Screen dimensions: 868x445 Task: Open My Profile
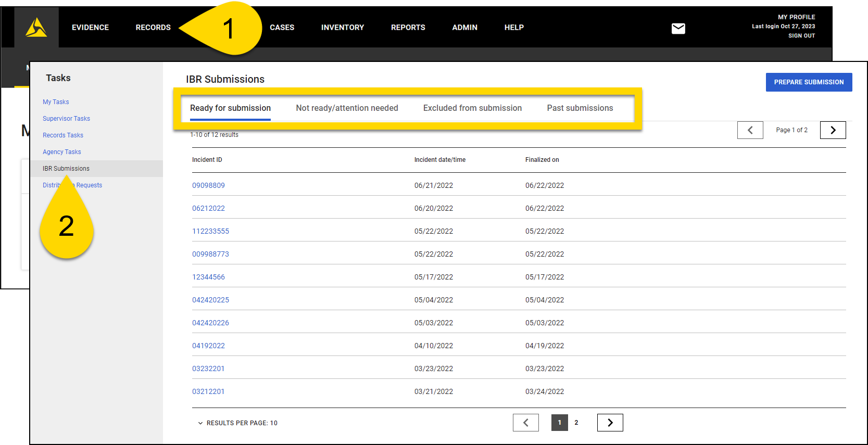(796, 17)
